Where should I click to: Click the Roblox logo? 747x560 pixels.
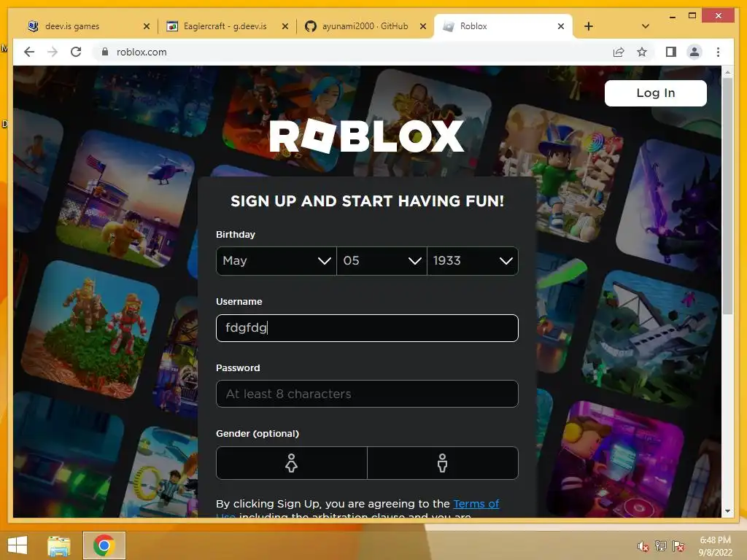click(x=367, y=136)
